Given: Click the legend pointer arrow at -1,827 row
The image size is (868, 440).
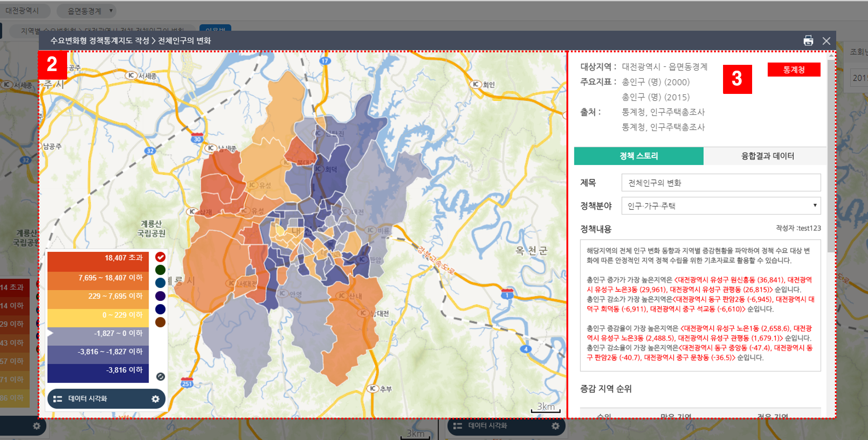Looking at the screenshot, I should pos(50,333).
